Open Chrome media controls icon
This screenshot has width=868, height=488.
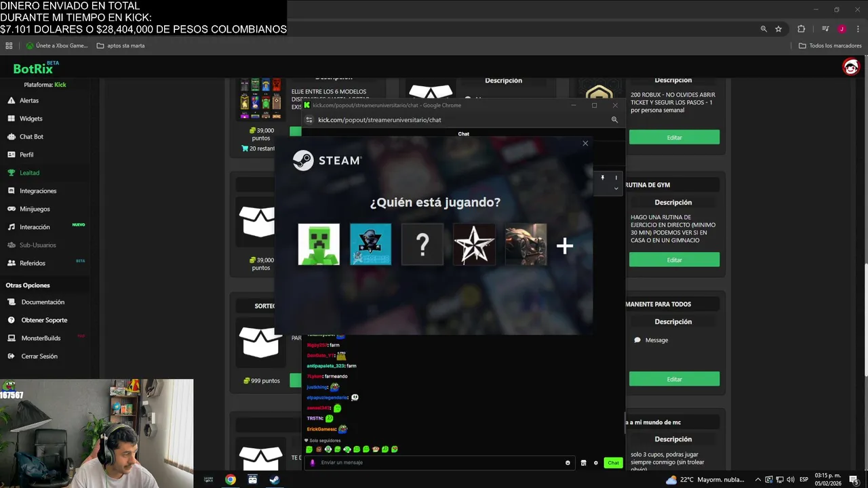[825, 29]
